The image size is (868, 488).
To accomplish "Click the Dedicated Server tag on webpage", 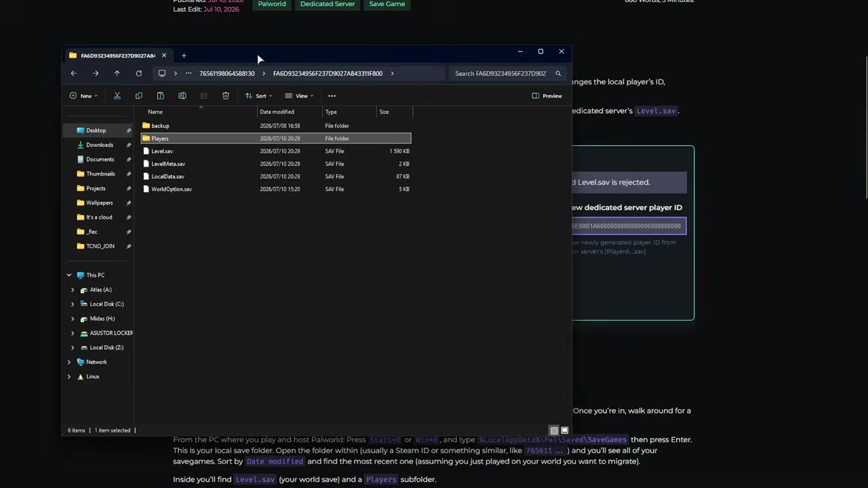I will pos(328,4).
